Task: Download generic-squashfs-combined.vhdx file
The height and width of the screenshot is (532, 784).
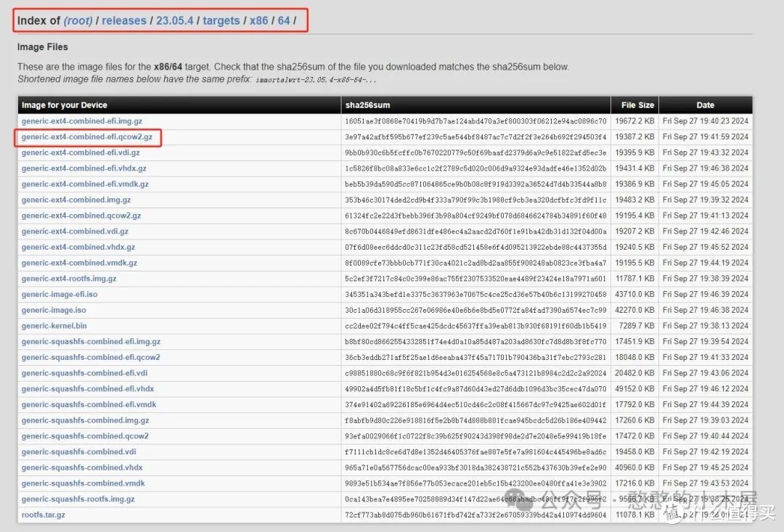Action: coord(82,468)
